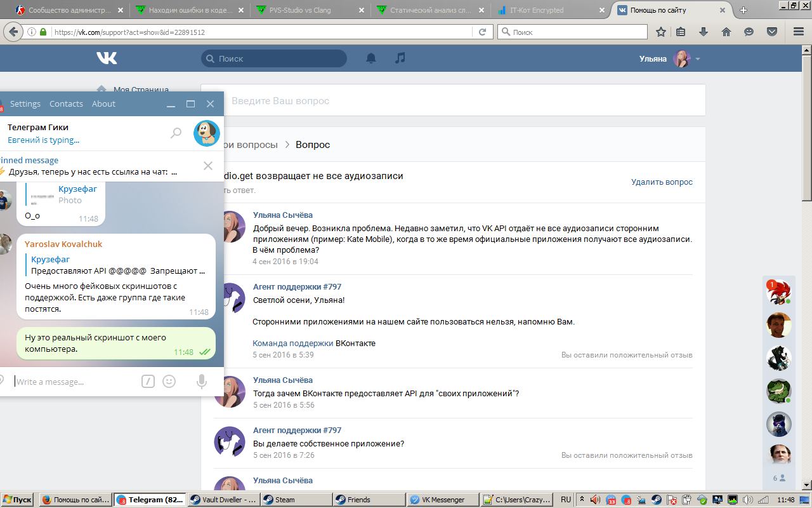The image size is (812, 508).
Task: Open VK Messenger taskbar button
Action: pos(443,500)
